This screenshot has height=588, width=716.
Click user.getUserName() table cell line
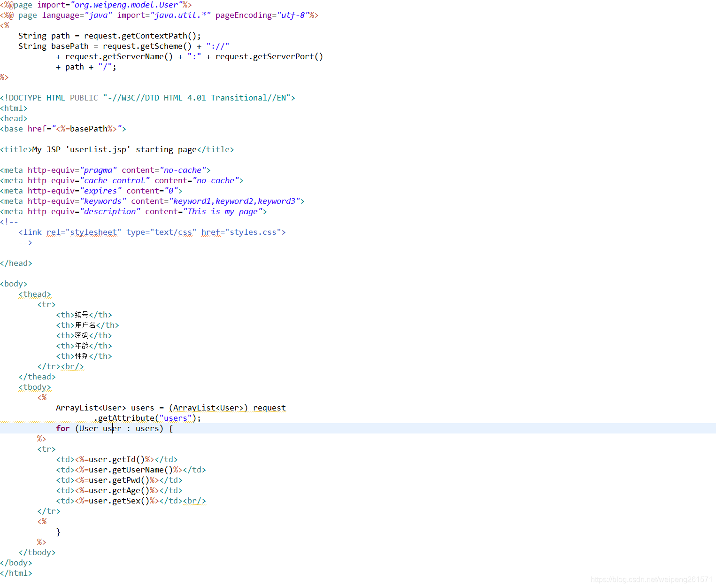click(131, 470)
